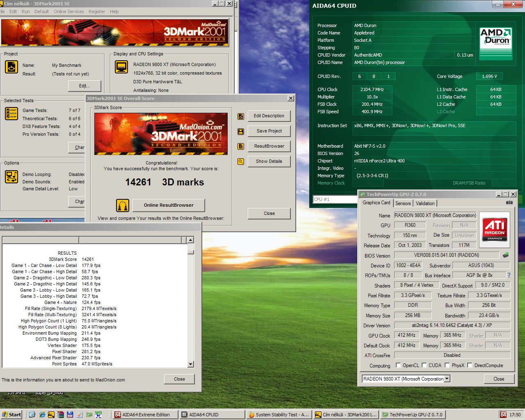Open the CPU #1 selector dropdown
This screenshot has height=420, width=525.
click(x=335, y=199)
